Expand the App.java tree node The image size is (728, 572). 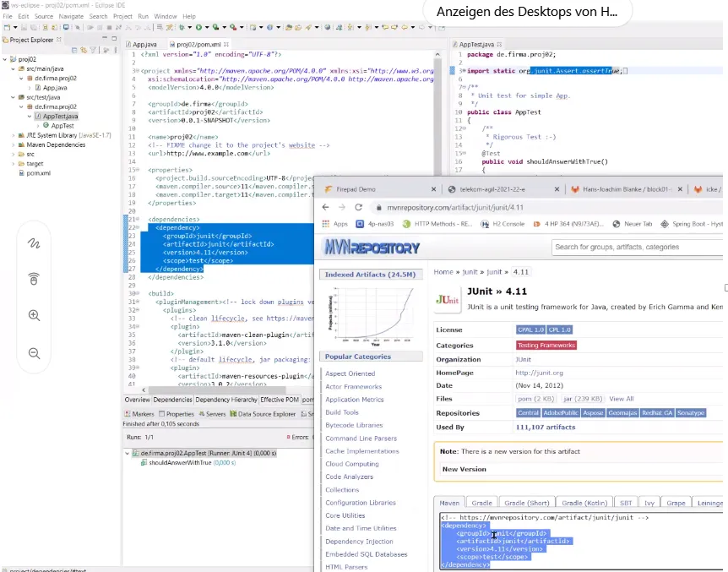coord(30,88)
